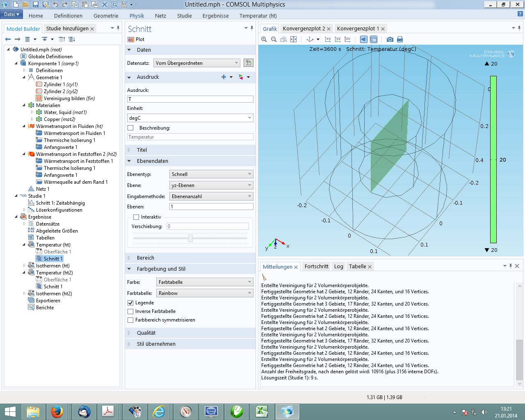Open the Ebene yz-Ebenen dropdown

point(211,185)
